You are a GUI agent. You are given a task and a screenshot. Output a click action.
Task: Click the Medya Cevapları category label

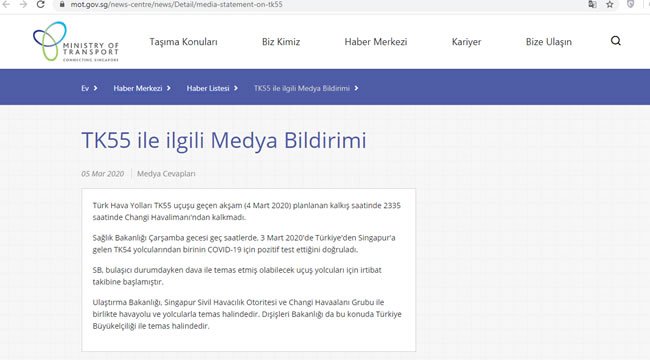coord(166,174)
